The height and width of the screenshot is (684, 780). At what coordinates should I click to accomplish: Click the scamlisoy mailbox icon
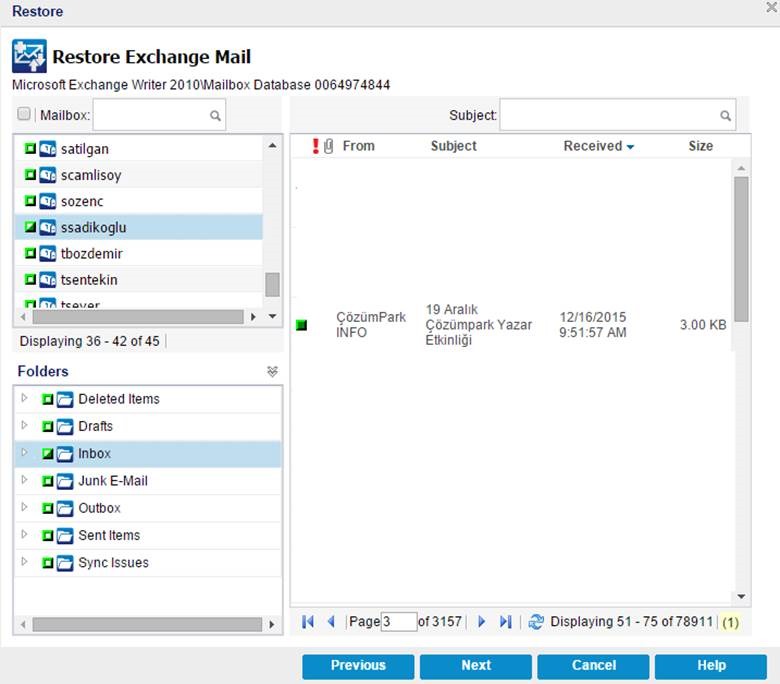(x=48, y=175)
